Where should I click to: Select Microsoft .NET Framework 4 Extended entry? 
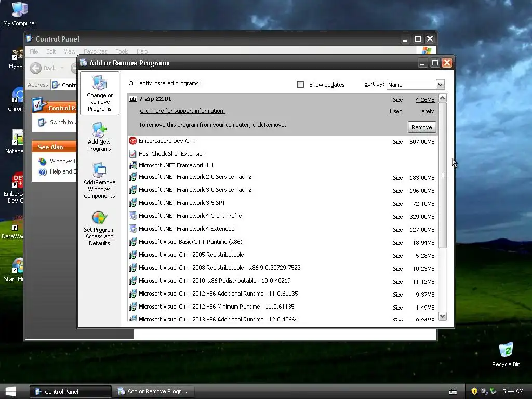pyautogui.click(x=283, y=229)
